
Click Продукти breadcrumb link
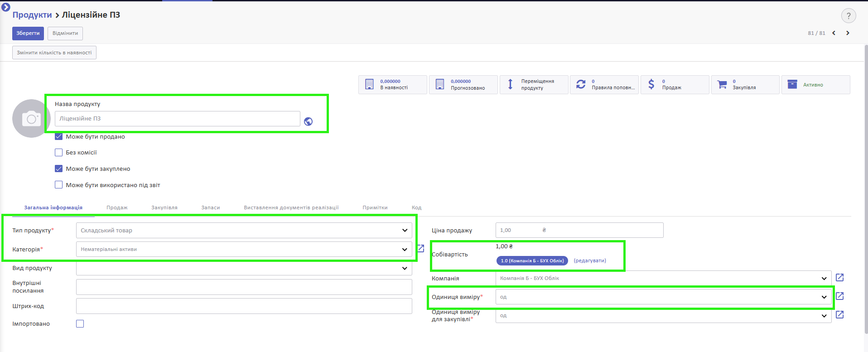click(x=32, y=15)
